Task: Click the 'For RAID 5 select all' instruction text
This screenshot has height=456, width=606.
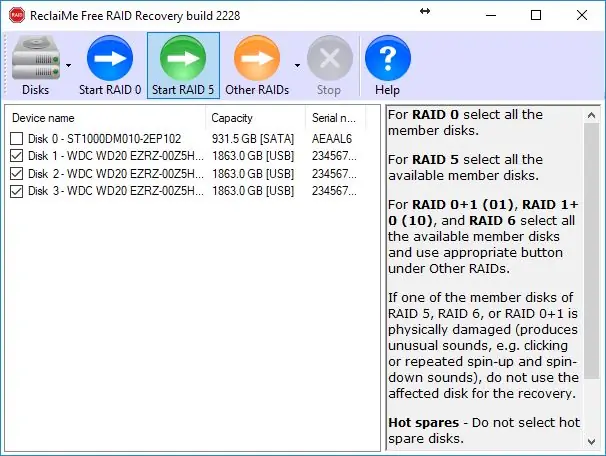Action: (465, 167)
